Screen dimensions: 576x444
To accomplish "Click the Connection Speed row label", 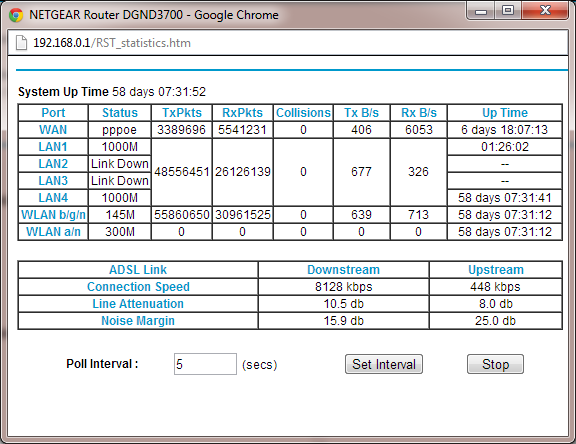I will click(138, 287).
